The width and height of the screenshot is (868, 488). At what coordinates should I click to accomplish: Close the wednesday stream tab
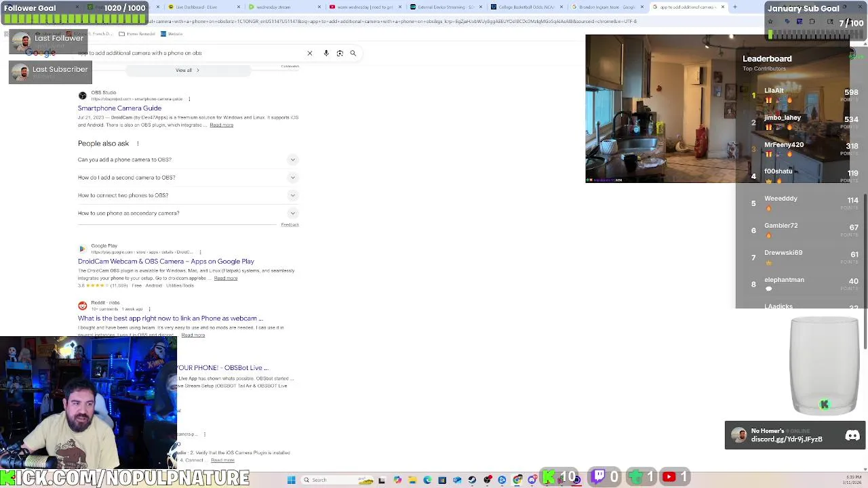pos(319,7)
